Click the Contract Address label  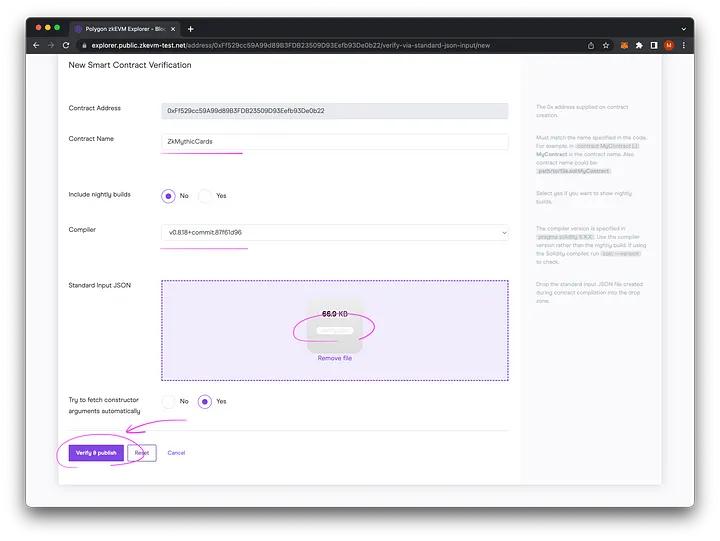[95, 108]
